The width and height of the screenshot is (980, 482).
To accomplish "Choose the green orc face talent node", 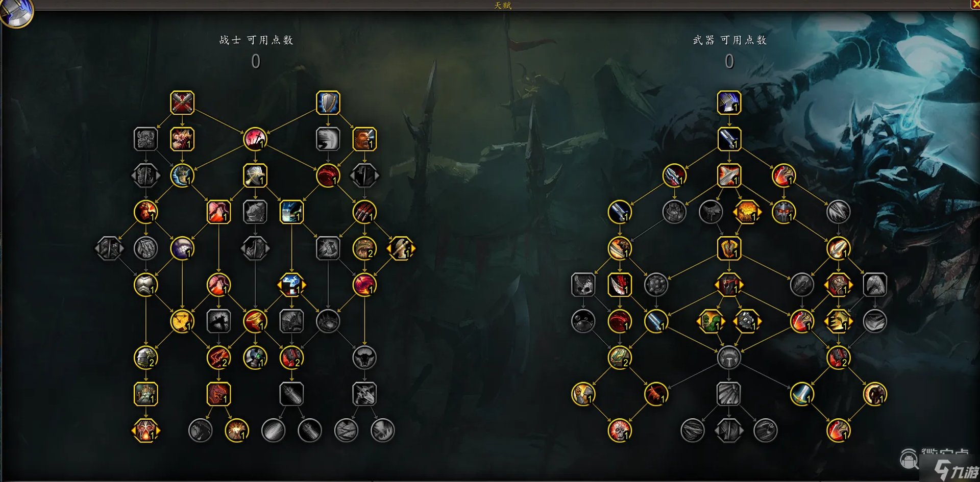I will [x=710, y=321].
